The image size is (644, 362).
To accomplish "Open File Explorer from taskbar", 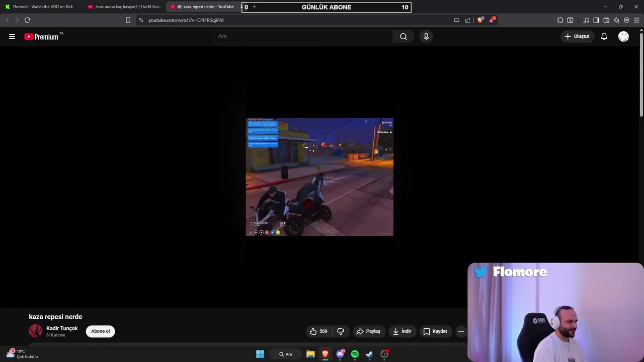I will tap(310, 354).
